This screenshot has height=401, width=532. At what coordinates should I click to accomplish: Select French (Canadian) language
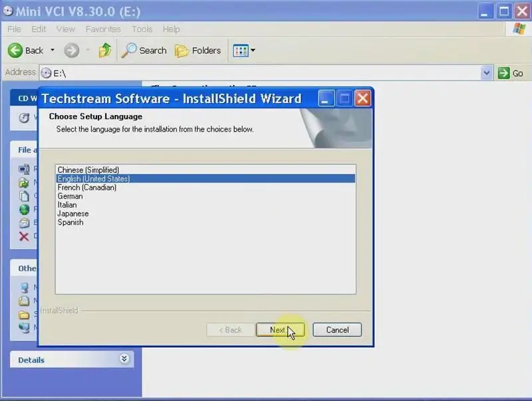205,188
